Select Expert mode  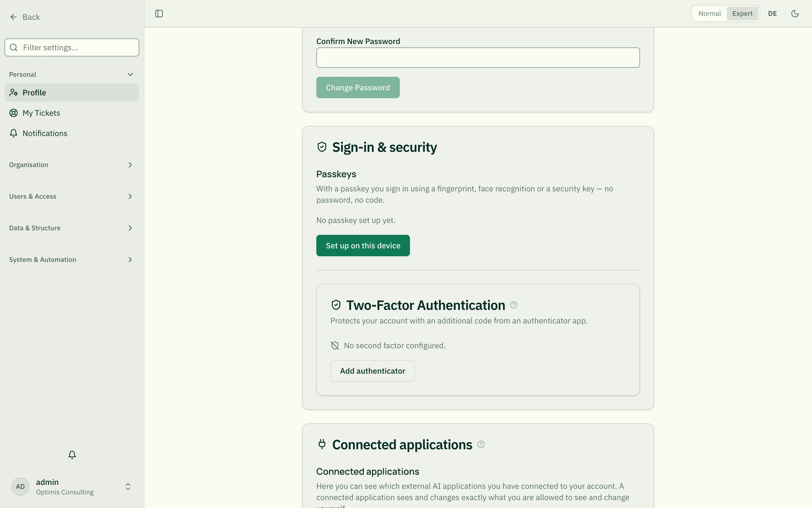tap(742, 14)
